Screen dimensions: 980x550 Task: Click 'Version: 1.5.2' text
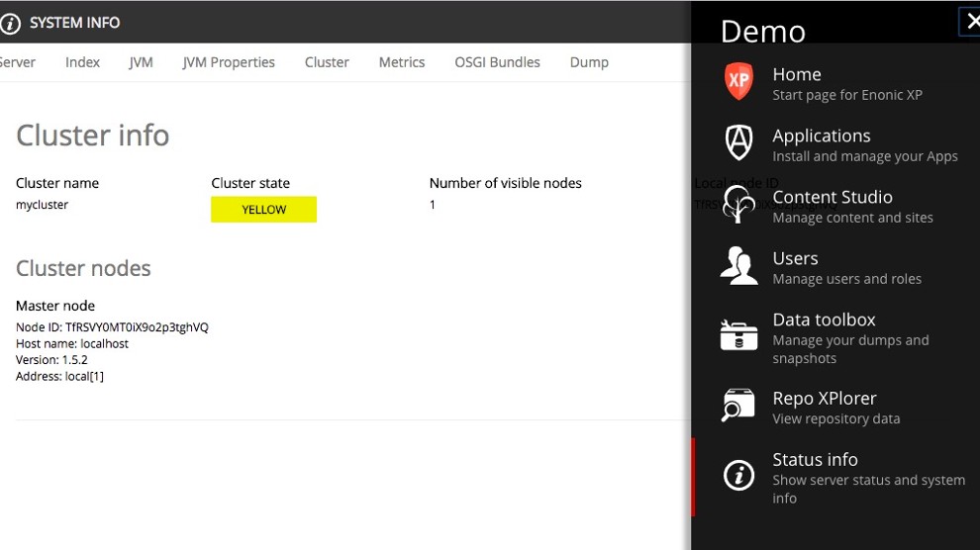click(x=51, y=360)
